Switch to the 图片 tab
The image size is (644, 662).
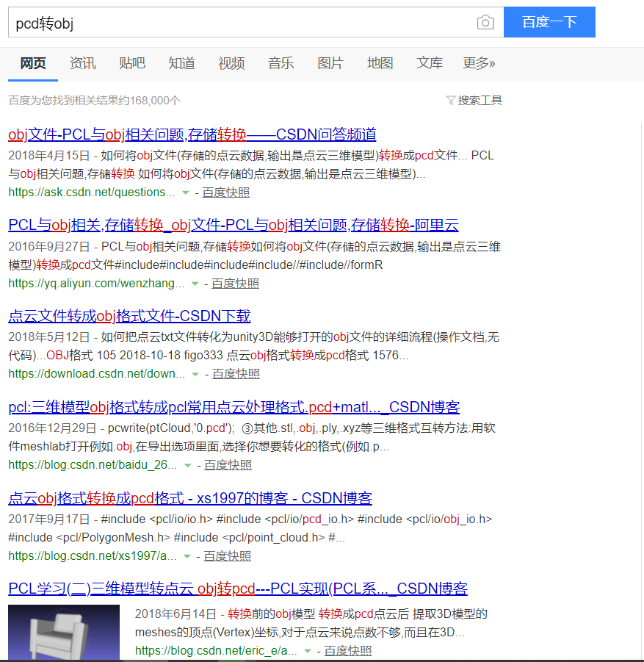tap(330, 63)
